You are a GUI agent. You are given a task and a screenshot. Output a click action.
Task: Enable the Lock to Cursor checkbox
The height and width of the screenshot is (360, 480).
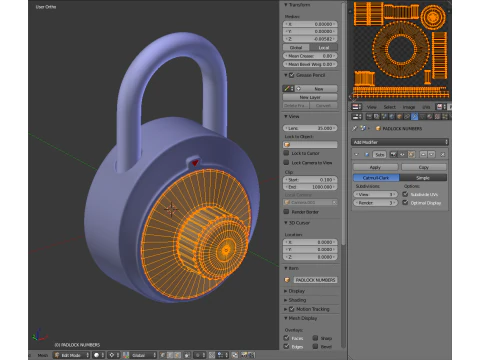pyautogui.click(x=286, y=153)
